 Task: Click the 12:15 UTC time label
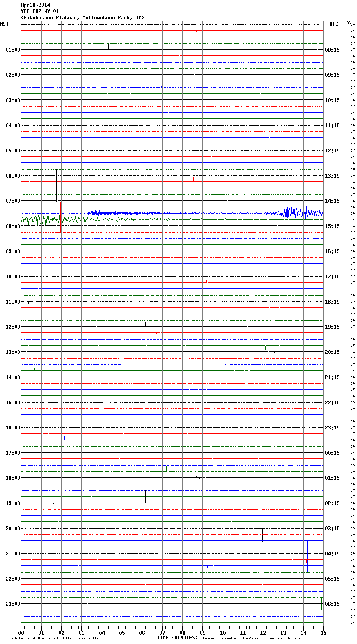(332, 151)
